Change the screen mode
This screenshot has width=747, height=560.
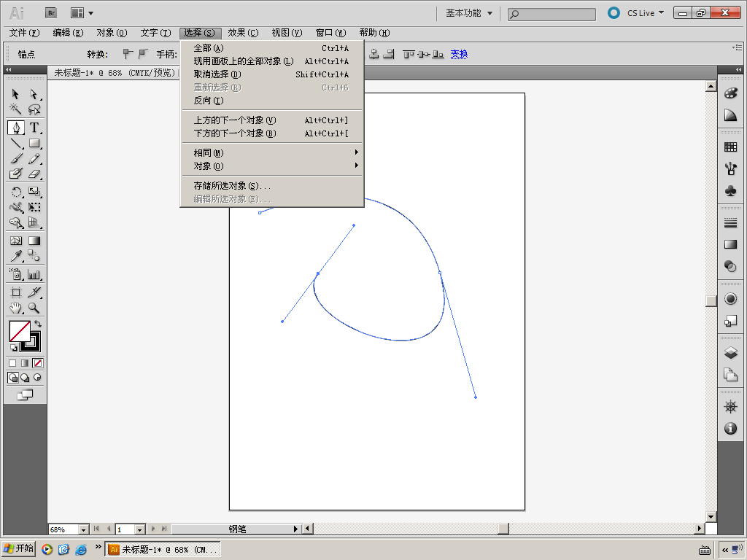[x=25, y=394]
